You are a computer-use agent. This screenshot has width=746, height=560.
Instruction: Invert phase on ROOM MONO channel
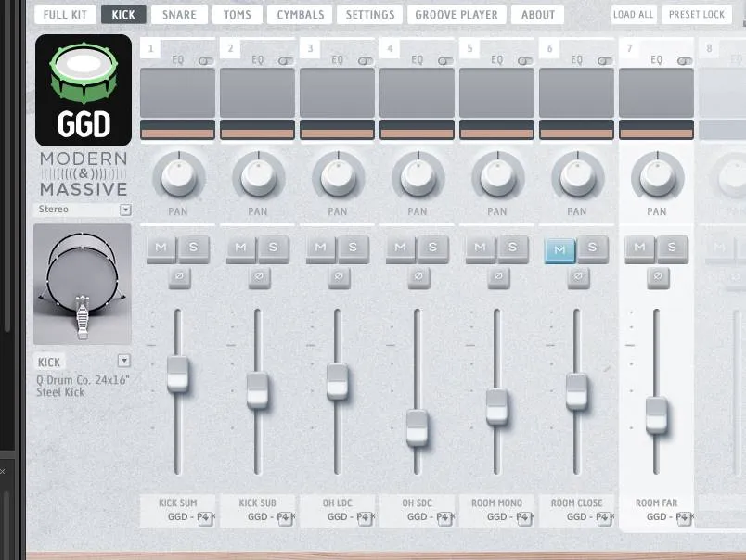498,277
